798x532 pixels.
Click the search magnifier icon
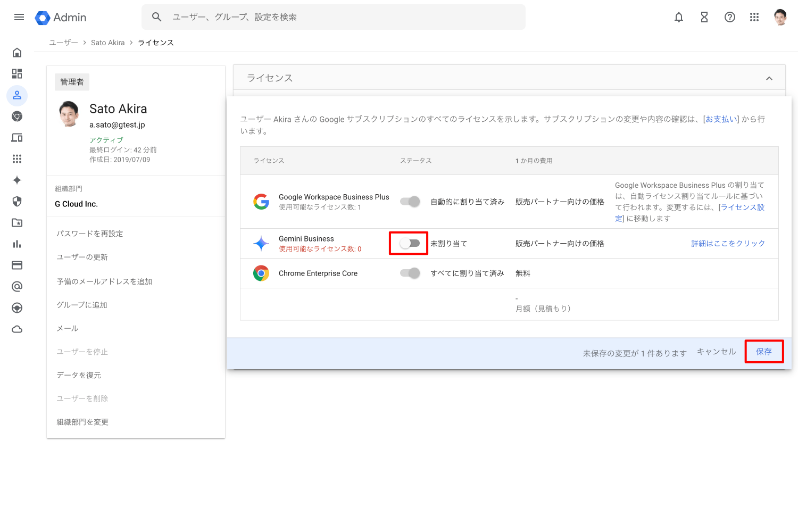point(156,17)
